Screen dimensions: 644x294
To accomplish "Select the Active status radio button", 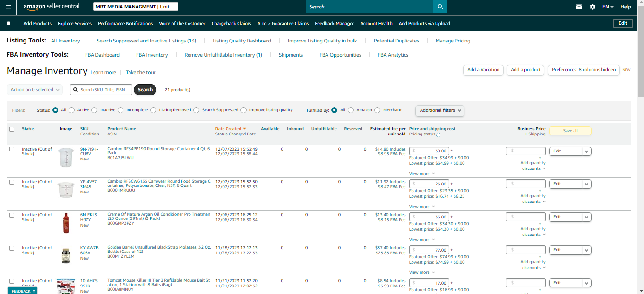I will click(72, 110).
